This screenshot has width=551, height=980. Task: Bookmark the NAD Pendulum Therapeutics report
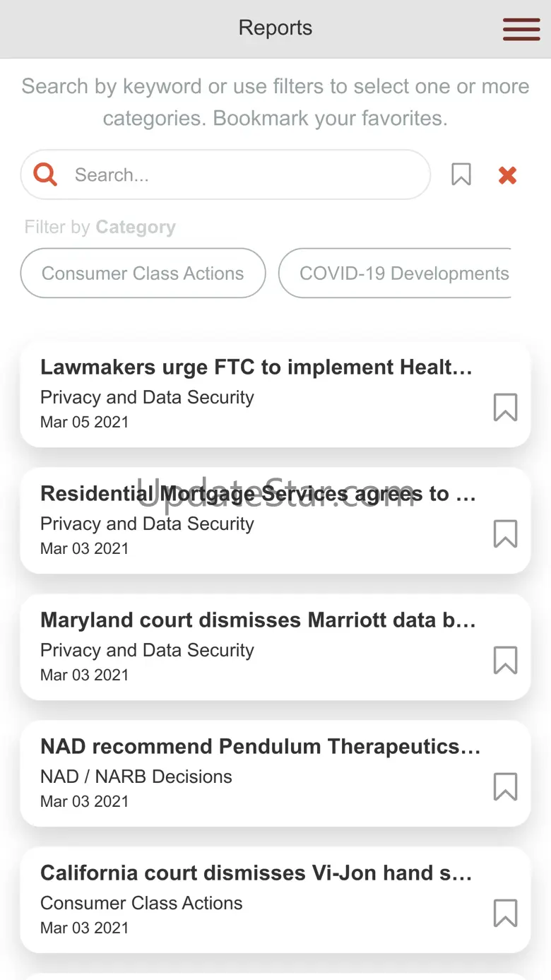(505, 787)
